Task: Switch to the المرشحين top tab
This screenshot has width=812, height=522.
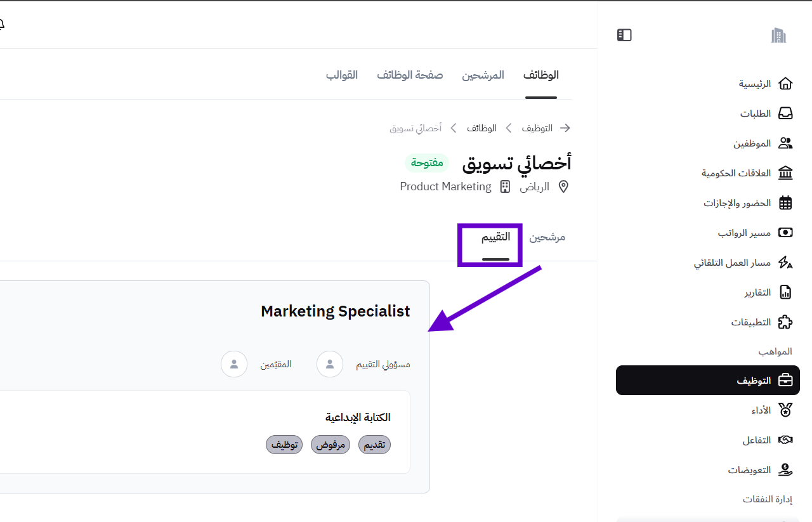Action: pos(483,75)
